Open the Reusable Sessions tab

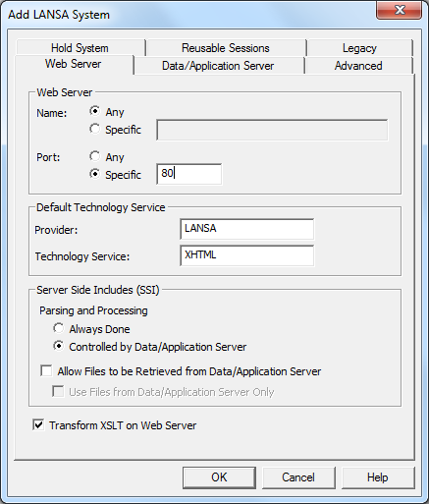click(x=226, y=48)
